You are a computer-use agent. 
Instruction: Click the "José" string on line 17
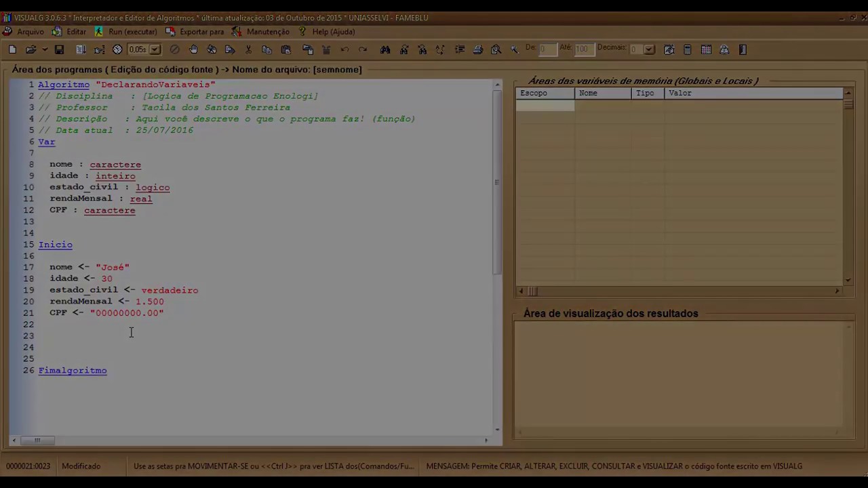(x=113, y=267)
